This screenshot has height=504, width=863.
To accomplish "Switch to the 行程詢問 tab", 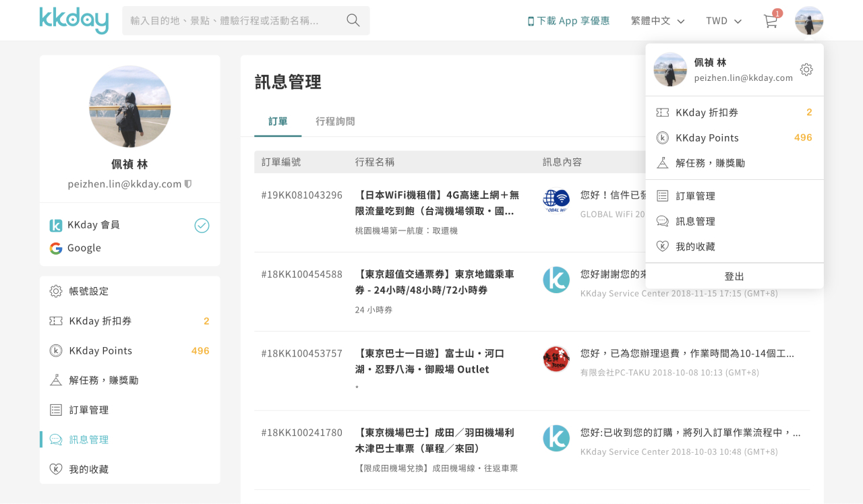I will pos(335,121).
